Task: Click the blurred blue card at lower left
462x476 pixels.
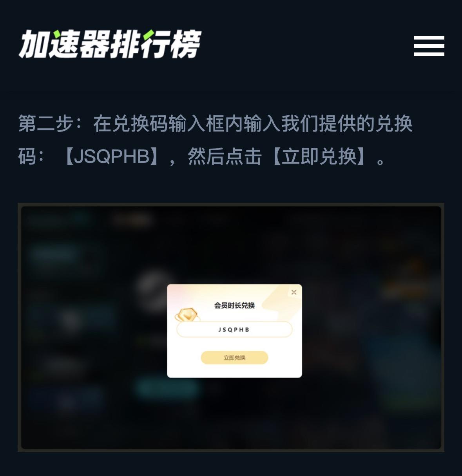Action: 67,400
